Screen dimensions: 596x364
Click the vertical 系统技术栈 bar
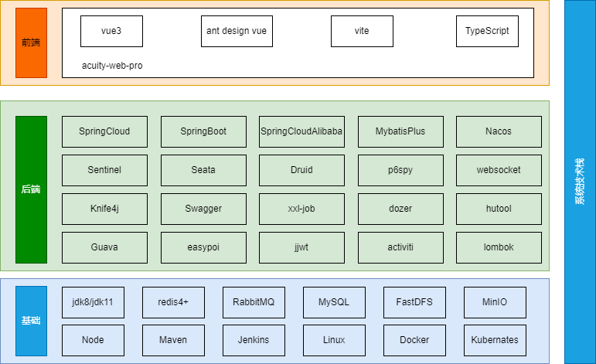(580, 182)
